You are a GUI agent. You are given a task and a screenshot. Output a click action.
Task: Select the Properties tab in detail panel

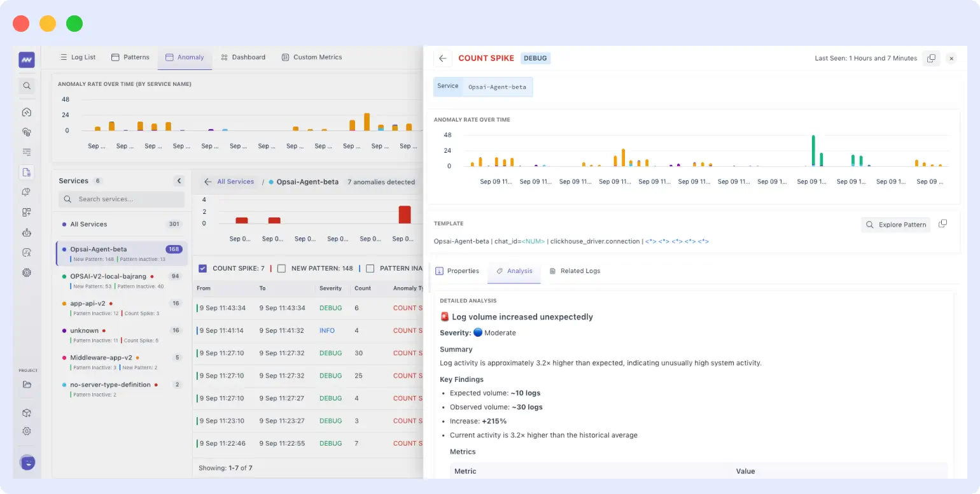tap(457, 271)
